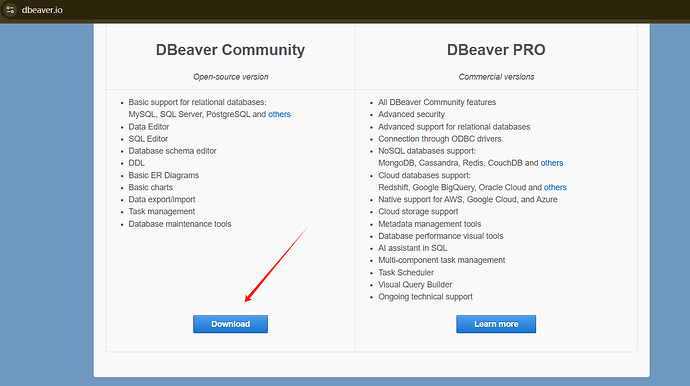Click the 'Advanced security' list item
The height and width of the screenshot is (386, 690).
411,114
